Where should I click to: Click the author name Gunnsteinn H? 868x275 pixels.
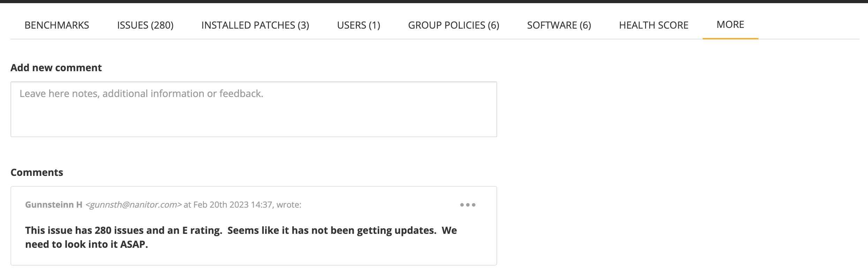click(x=54, y=205)
